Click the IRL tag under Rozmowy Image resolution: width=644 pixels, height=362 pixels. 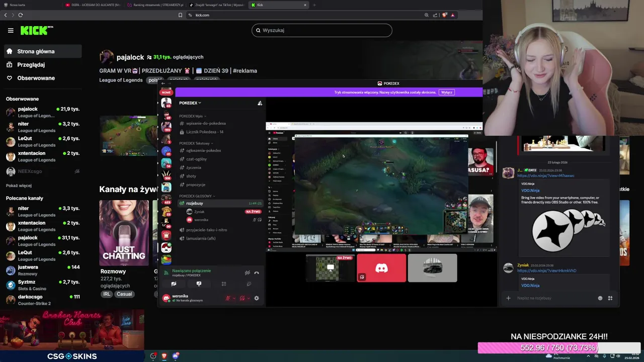tap(107, 294)
